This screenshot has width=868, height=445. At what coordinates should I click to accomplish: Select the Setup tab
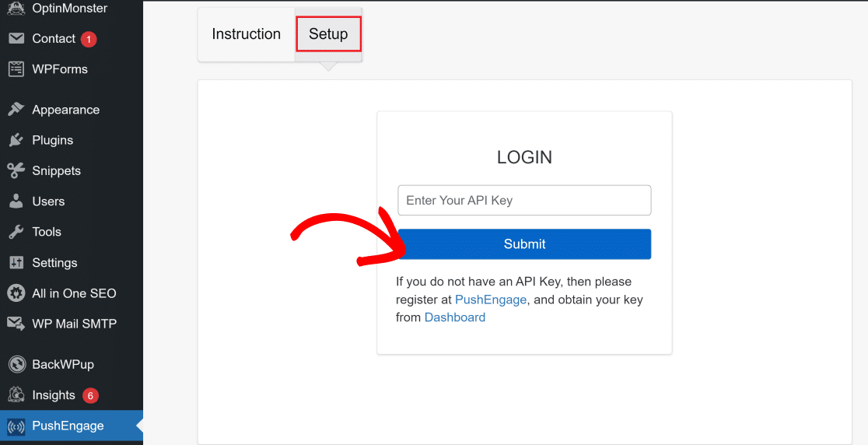pos(328,34)
